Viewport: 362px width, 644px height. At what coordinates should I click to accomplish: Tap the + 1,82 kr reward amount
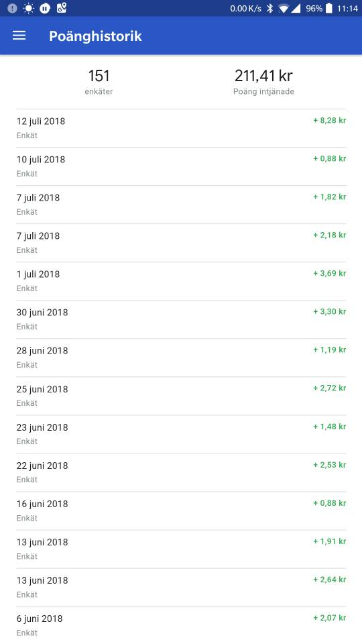pos(330,197)
